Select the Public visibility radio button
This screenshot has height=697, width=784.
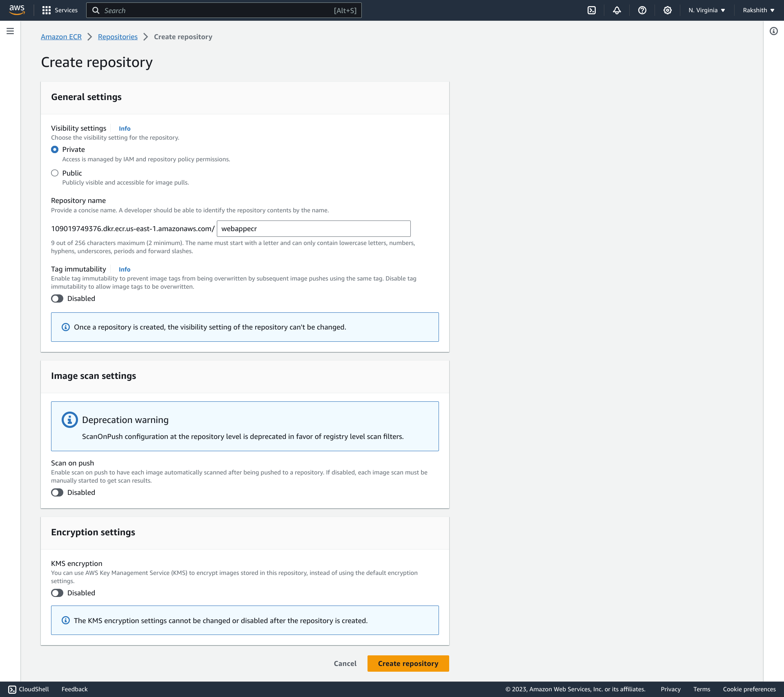coord(55,173)
